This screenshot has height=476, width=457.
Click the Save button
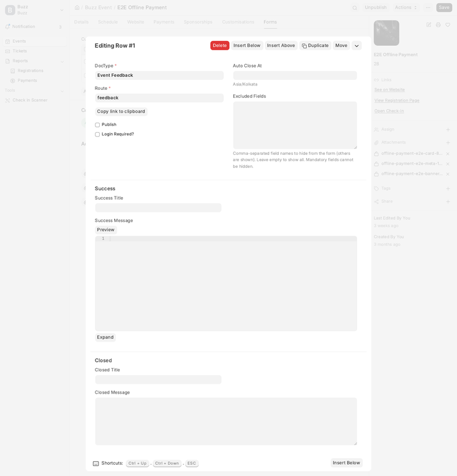[x=444, y=7]
